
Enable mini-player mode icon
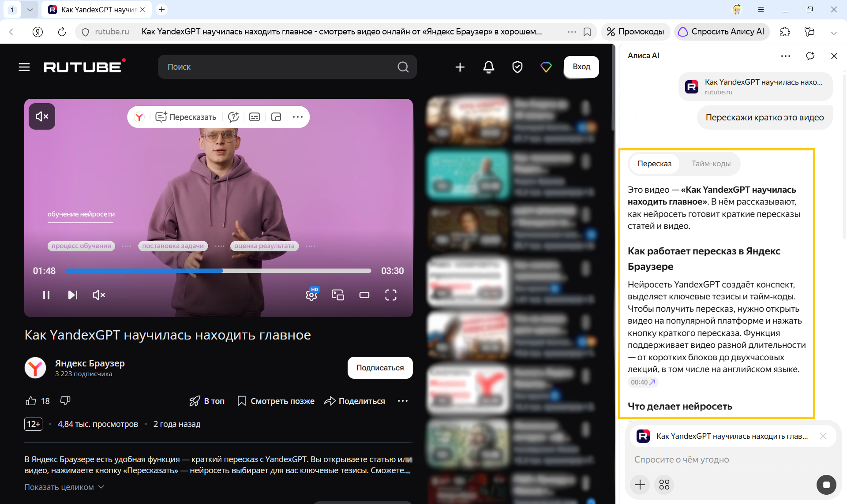[338, 295]
